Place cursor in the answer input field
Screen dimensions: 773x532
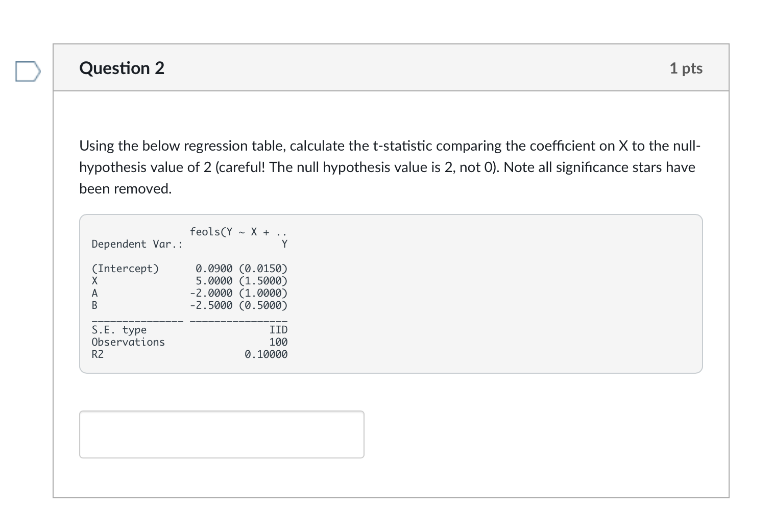point(221,434)
